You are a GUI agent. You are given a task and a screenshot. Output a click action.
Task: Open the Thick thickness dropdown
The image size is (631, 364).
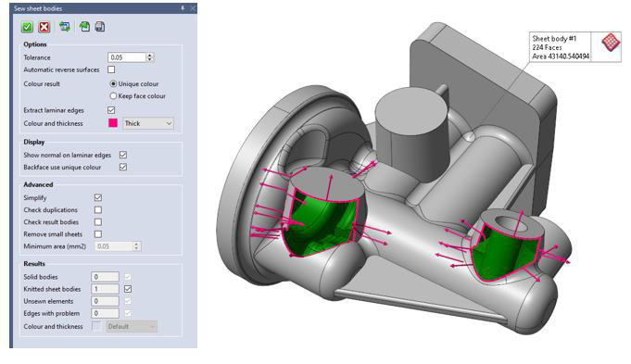point(148,123)
